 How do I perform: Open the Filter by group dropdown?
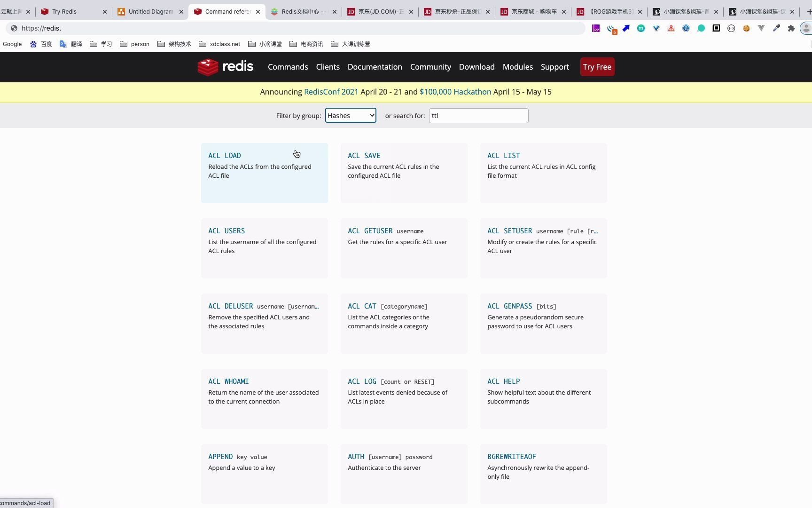click(x=351, y=116)
